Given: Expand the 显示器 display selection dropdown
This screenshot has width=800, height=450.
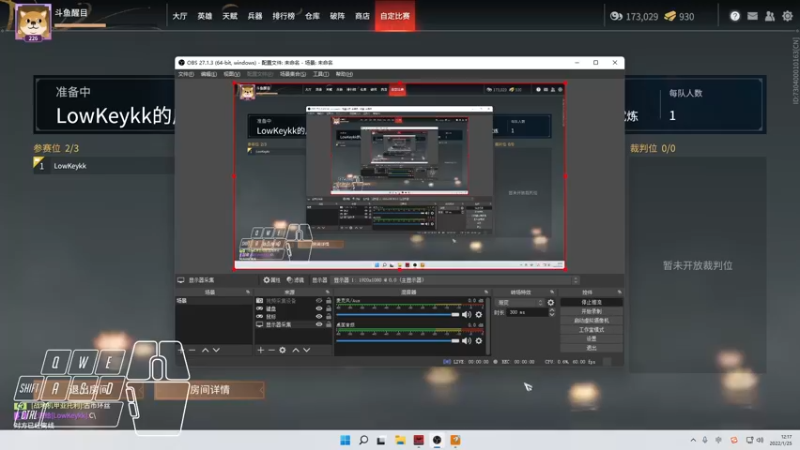Looking at the screenshot, I should pos(456,280).
